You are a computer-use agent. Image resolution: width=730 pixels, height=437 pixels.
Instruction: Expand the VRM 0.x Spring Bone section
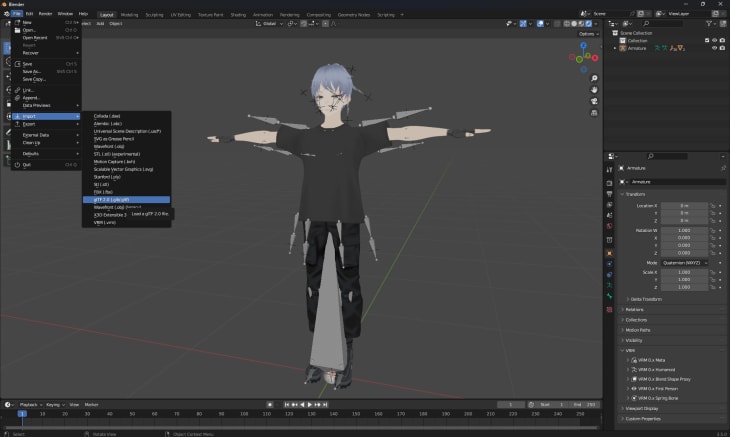[657, 397]
